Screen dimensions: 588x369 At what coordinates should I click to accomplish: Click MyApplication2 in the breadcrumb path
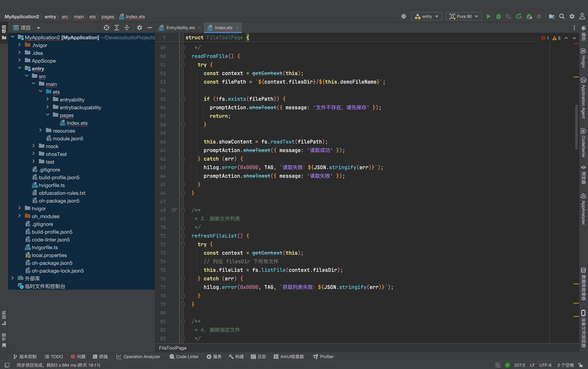22,17
